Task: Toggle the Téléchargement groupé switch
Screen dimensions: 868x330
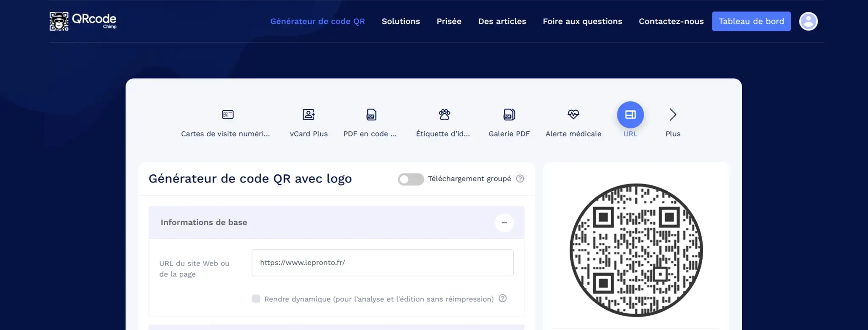Action: [x=411, y=179]
